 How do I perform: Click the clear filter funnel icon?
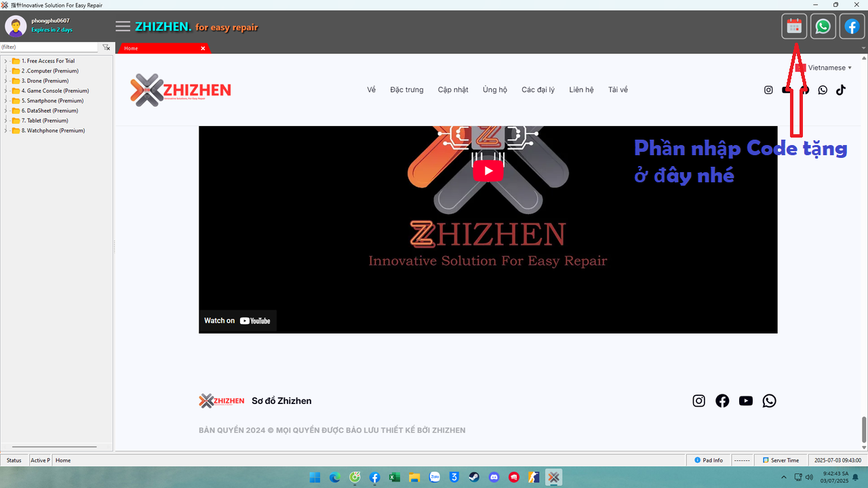[106, 47]
